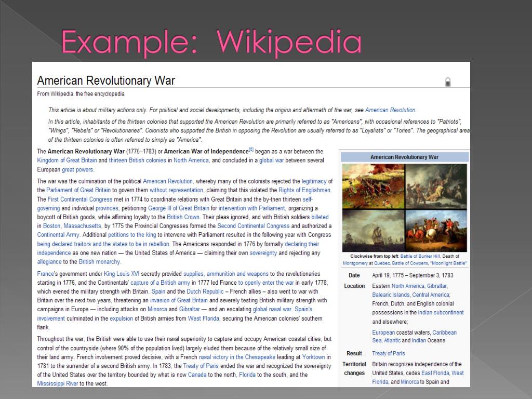Viewport: 532px width, 399px height.
Task: Visit the British monarchy link
Action: tap(100, 262)
